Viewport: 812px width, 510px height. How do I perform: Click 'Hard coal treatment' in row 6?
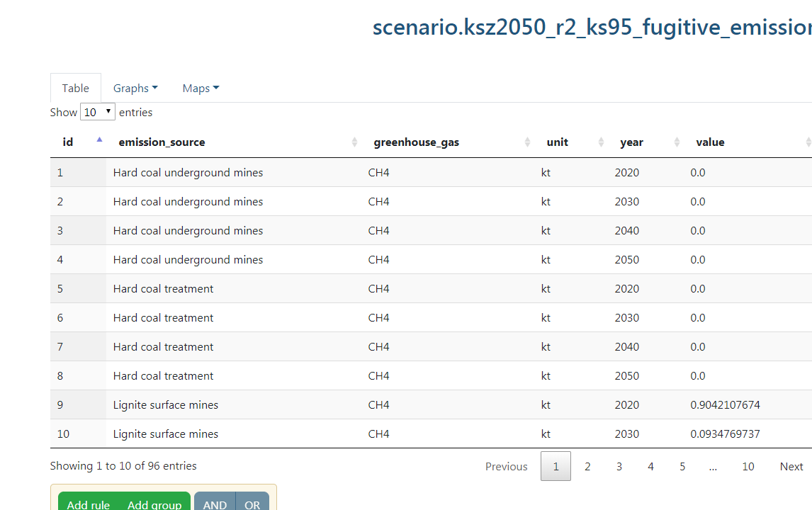[x=163, y=317]
